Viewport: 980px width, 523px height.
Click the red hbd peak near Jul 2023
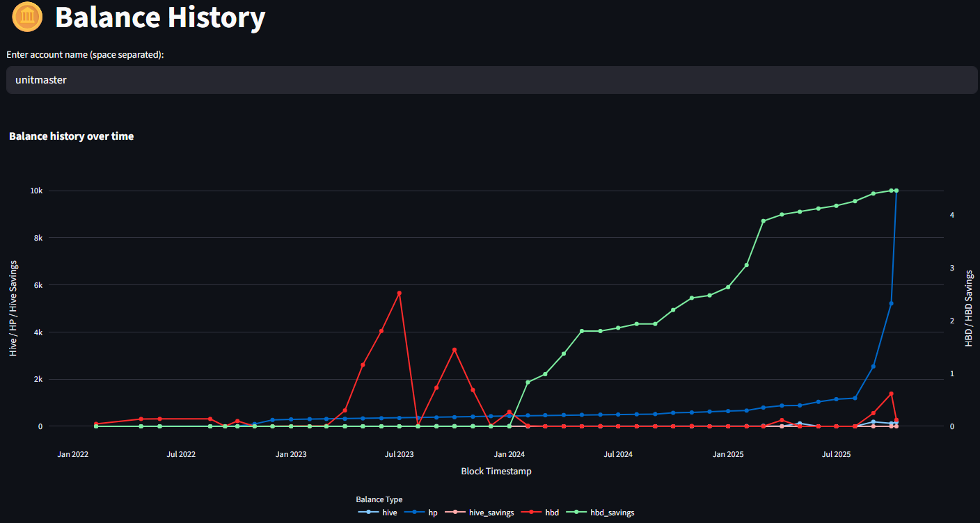coord(399,293)
